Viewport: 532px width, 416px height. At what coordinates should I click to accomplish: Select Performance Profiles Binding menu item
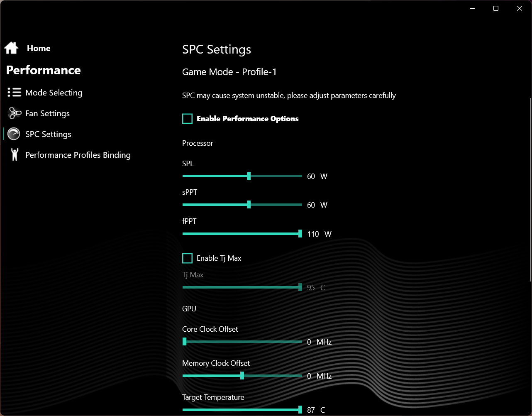point(78,155)
